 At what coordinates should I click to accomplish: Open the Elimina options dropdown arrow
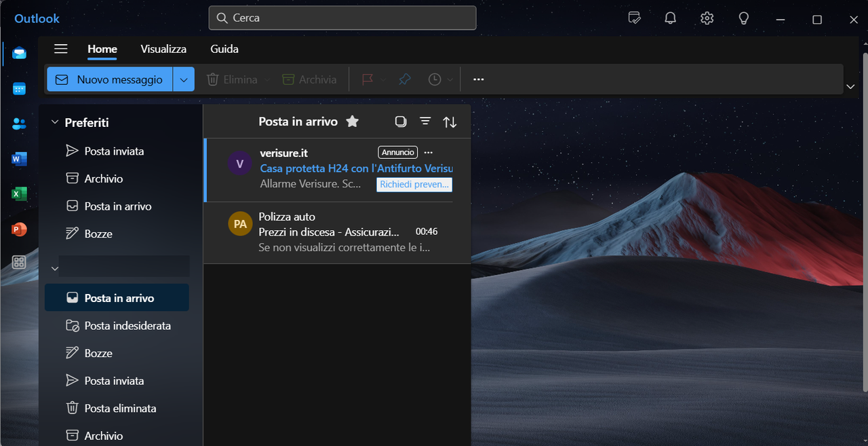click(x=267, y=80)
